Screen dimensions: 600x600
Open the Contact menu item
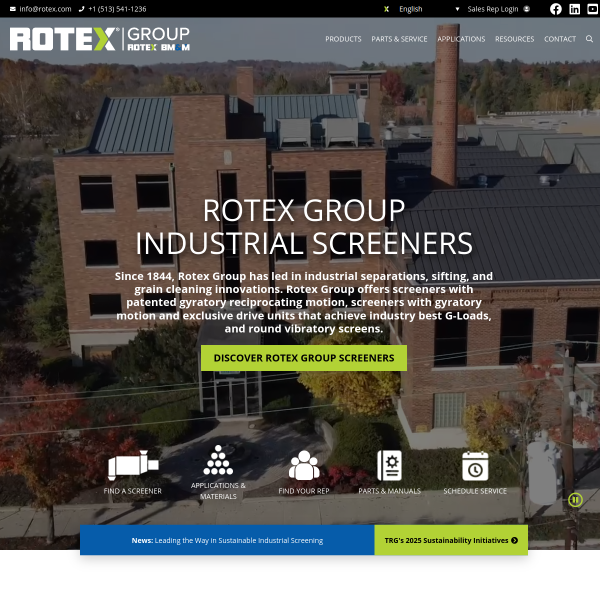(560, 39)
